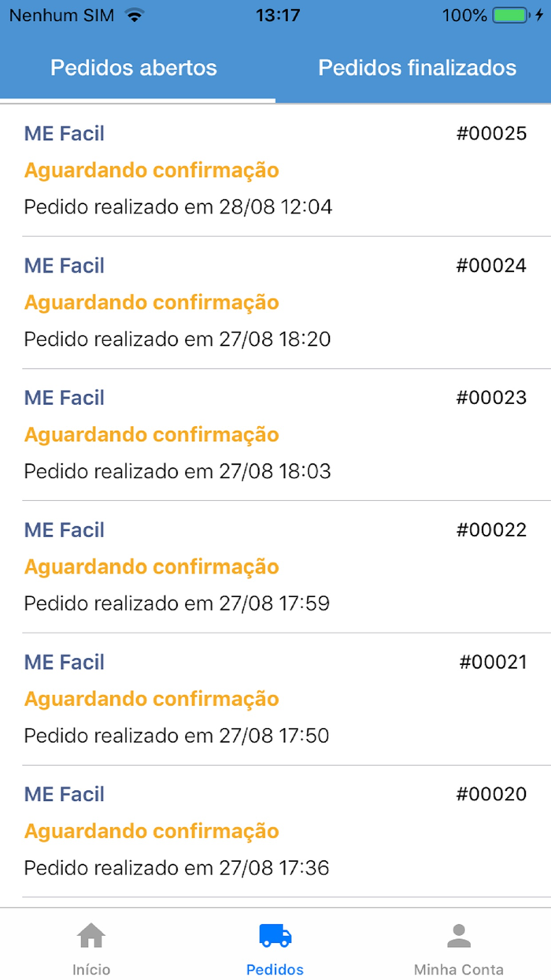The width and height of the screenshot is (551, 980).
Task: Open the oldest visible order #00020
Action: pos(275,831)
